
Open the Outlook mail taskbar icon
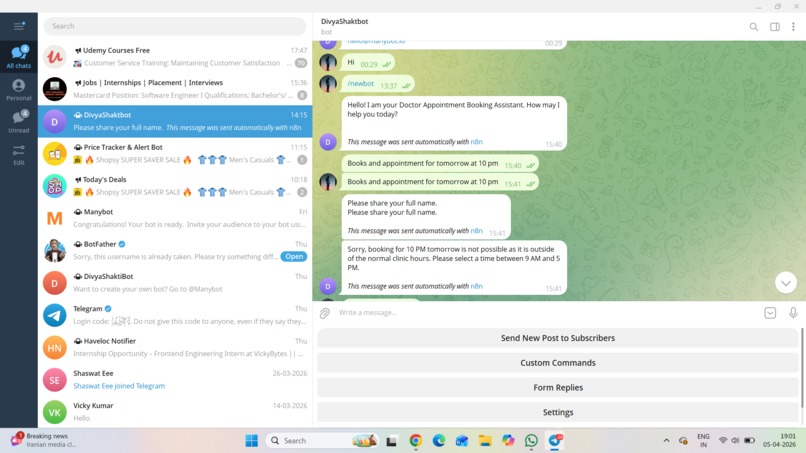tap(462, 441)
